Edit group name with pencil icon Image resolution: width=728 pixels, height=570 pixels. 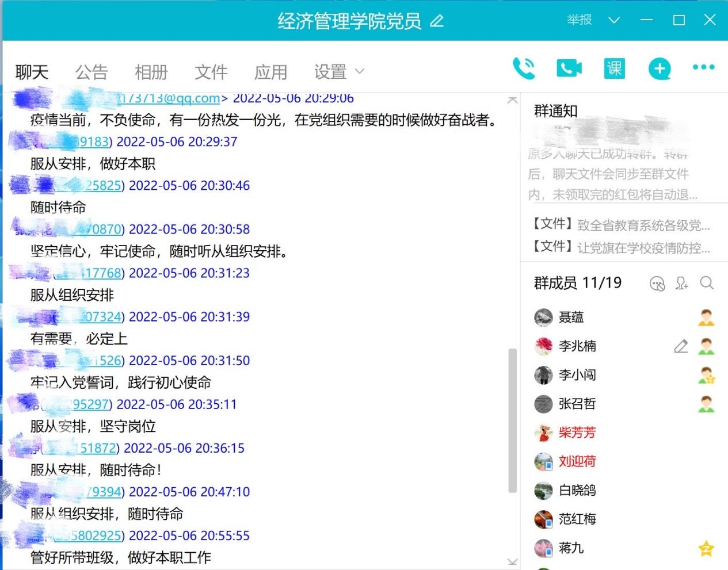(437, 21)
